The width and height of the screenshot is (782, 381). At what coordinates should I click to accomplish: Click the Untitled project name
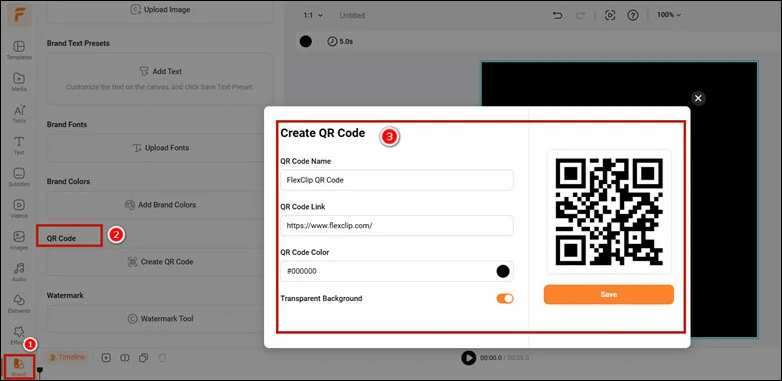pos(352,15)
